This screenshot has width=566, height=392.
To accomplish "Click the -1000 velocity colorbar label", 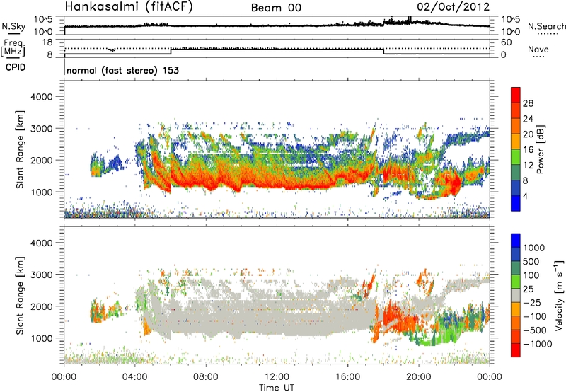I will click(538, 344).
